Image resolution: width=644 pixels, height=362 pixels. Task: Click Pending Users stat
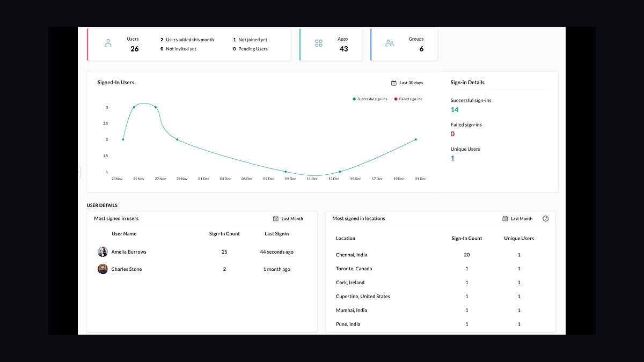(250, 49)
